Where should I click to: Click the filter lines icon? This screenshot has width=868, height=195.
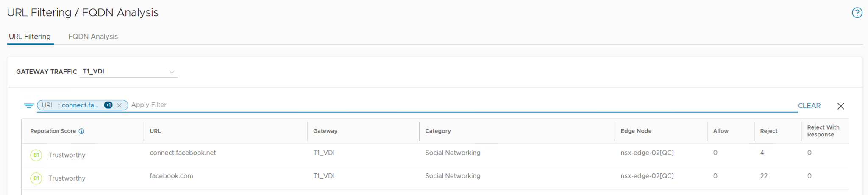pyautogui.click(x=29, y=105)
